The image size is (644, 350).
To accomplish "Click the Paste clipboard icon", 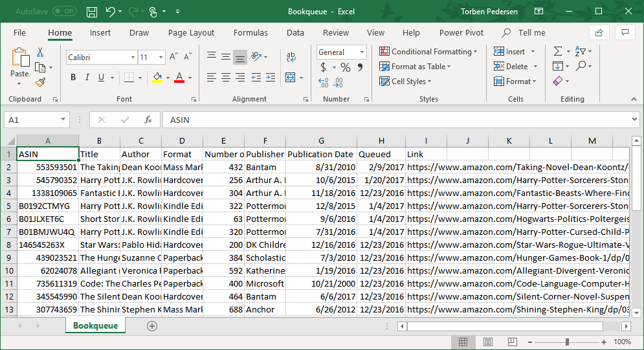I will click(19, 58).
